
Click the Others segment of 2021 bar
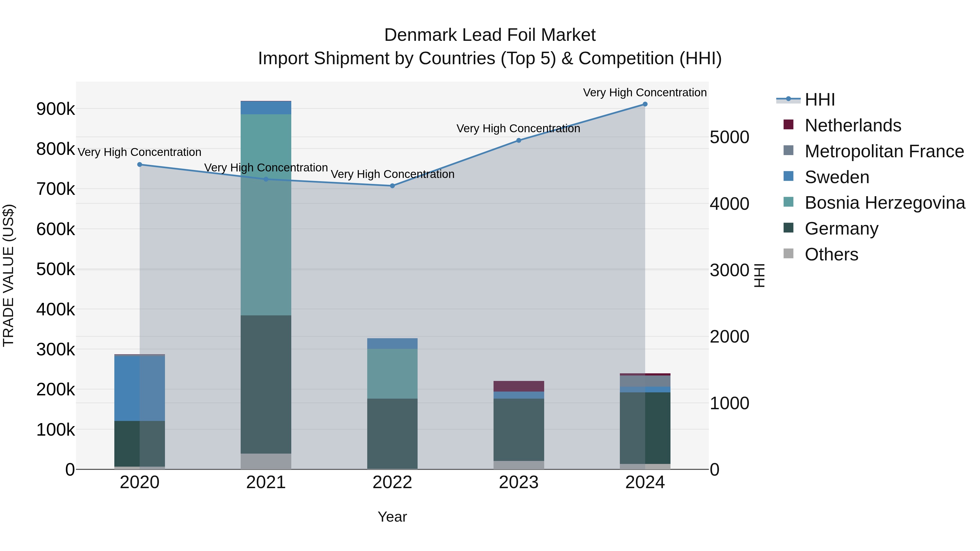tap(266, 461)
